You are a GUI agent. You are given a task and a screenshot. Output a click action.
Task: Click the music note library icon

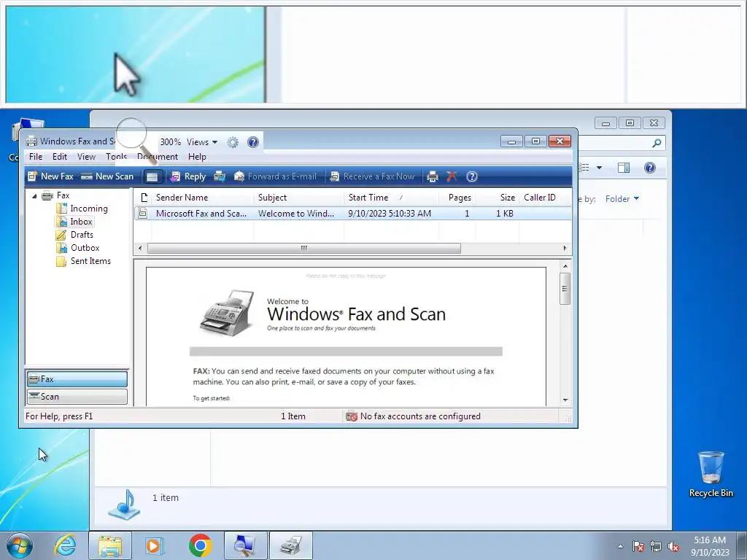[x=124, y=505]
